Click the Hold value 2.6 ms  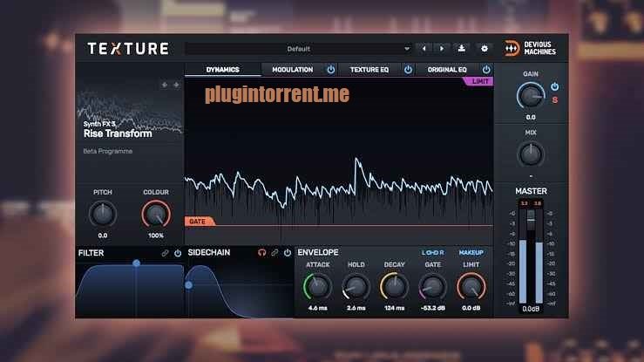point(356,308)
